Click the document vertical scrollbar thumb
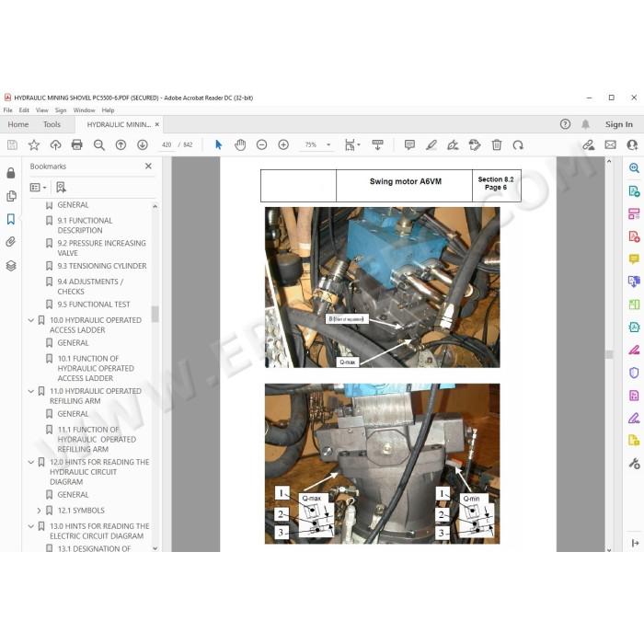 pos(609,354)
